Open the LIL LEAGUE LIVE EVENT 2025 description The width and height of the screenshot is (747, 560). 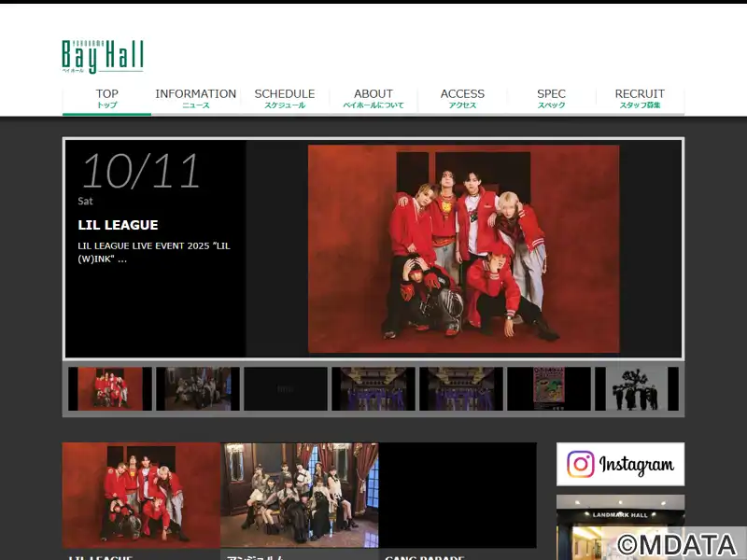154,252
